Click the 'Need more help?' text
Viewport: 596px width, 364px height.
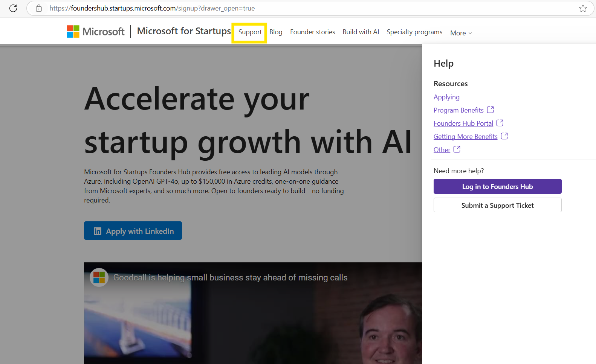click(458, 171)
